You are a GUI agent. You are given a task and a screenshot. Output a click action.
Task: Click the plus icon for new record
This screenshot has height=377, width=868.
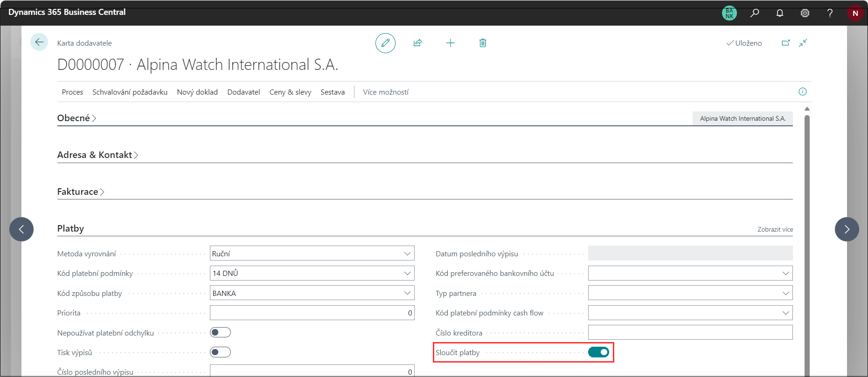(450, 43)
